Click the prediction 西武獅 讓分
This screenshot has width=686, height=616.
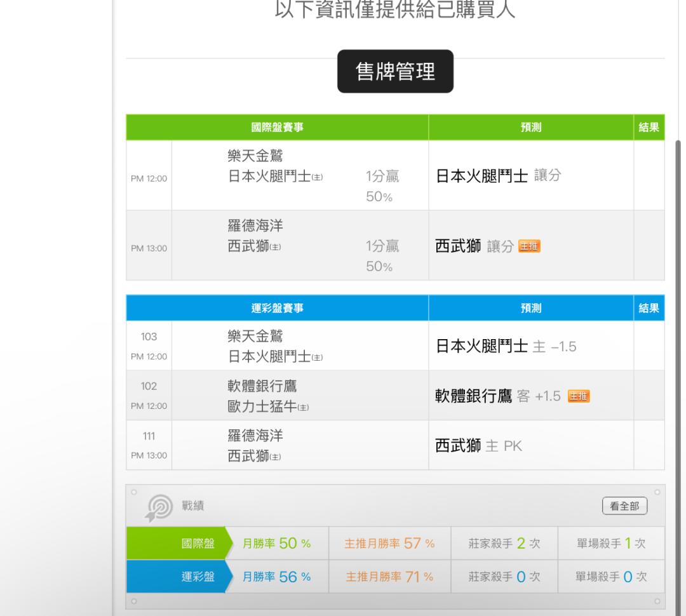474,246
